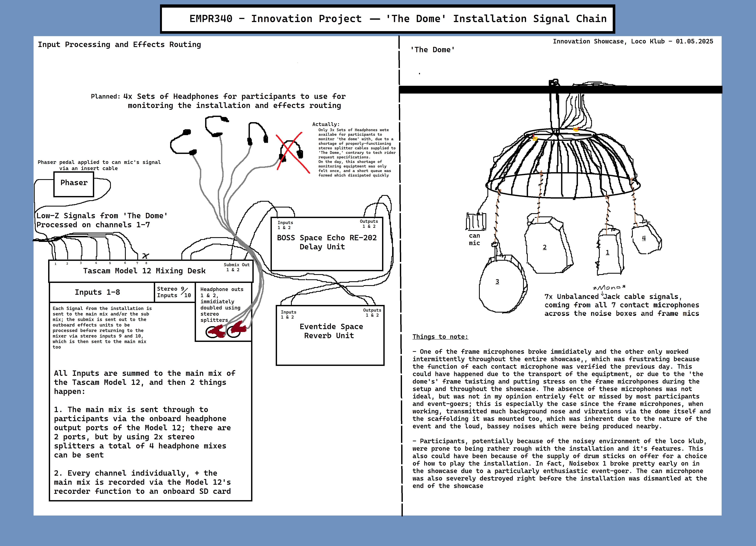Click the BOSS Space Echo RE-202 box
The image size is (756, 546).
coord(327,244)
